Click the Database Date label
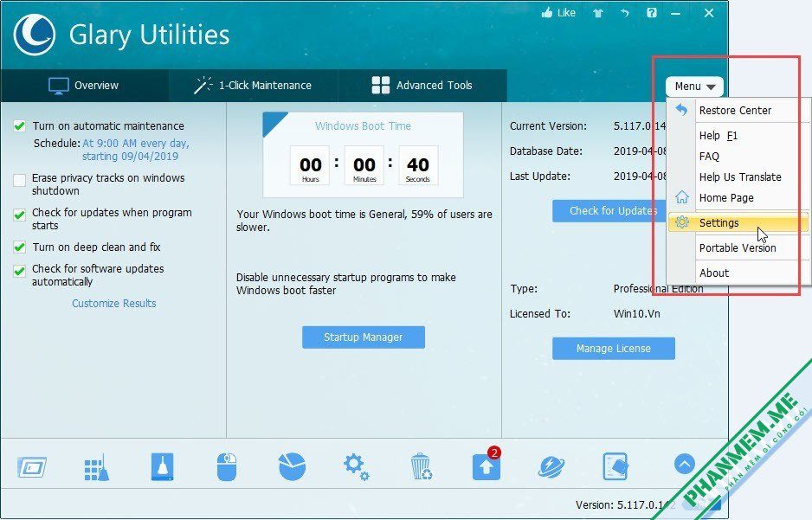This screenshot has height=520, width=812. [546, 151]
